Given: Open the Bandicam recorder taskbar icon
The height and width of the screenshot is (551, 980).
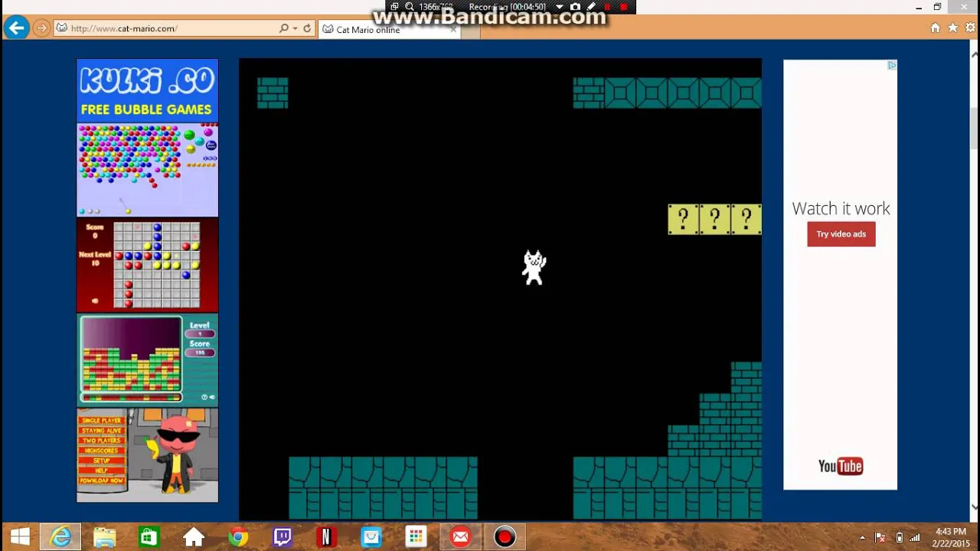Looking at the screenshot, I should pos(505,537).
